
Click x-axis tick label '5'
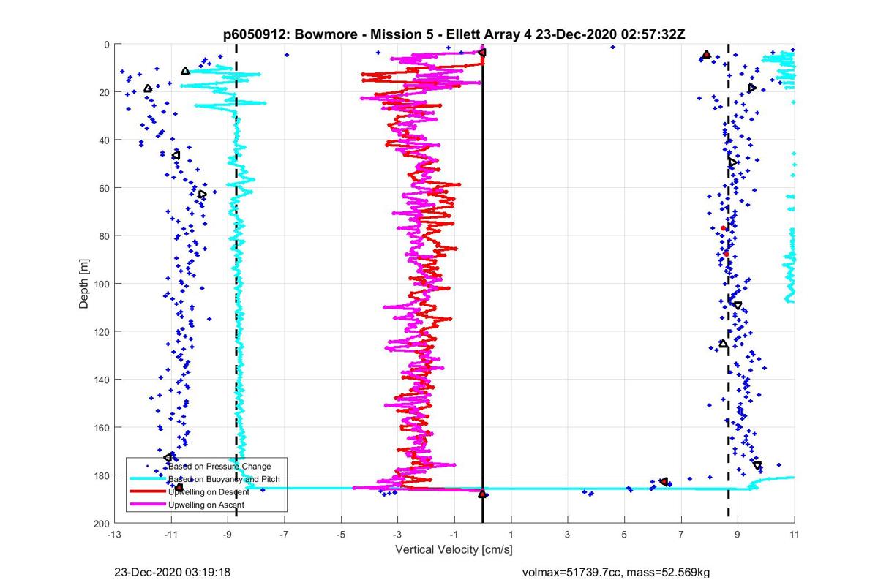624,535
